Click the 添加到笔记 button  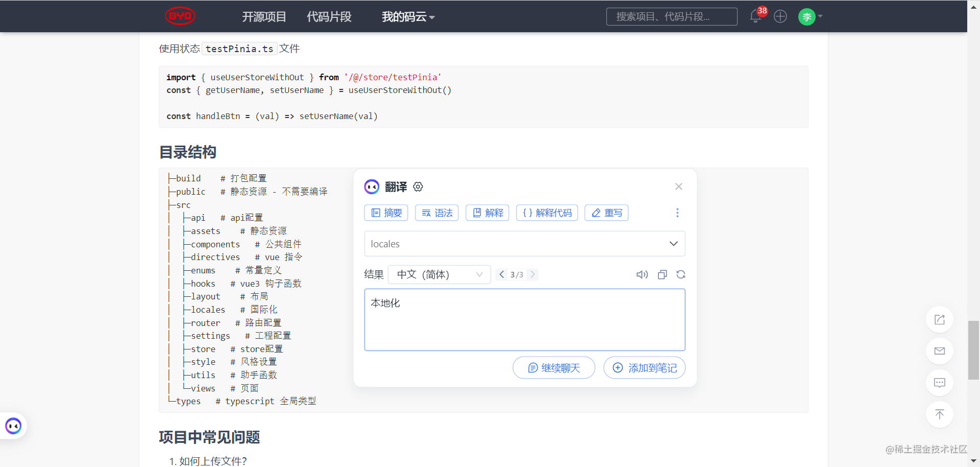click(x=645, y=368)
